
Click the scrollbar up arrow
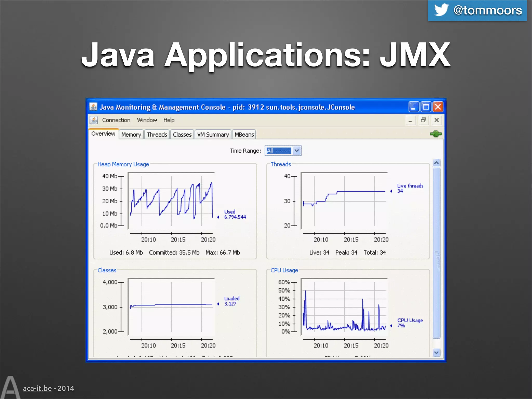(436, 163)
